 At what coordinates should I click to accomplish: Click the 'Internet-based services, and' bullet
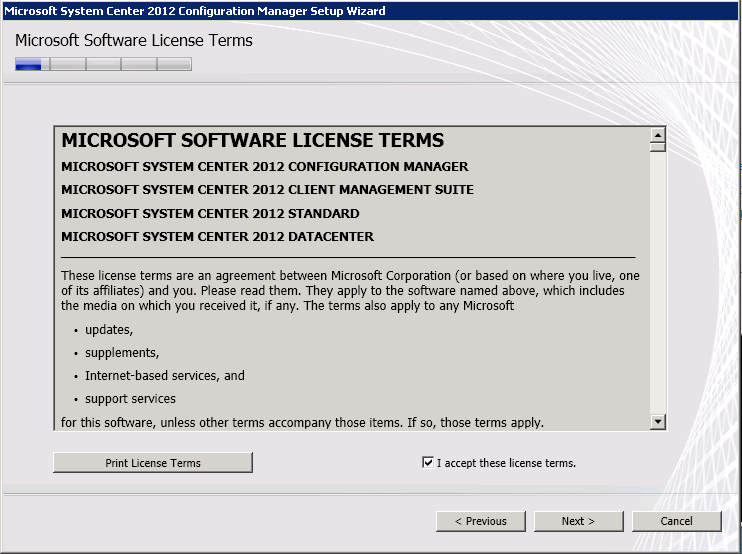tap(165, 376)
